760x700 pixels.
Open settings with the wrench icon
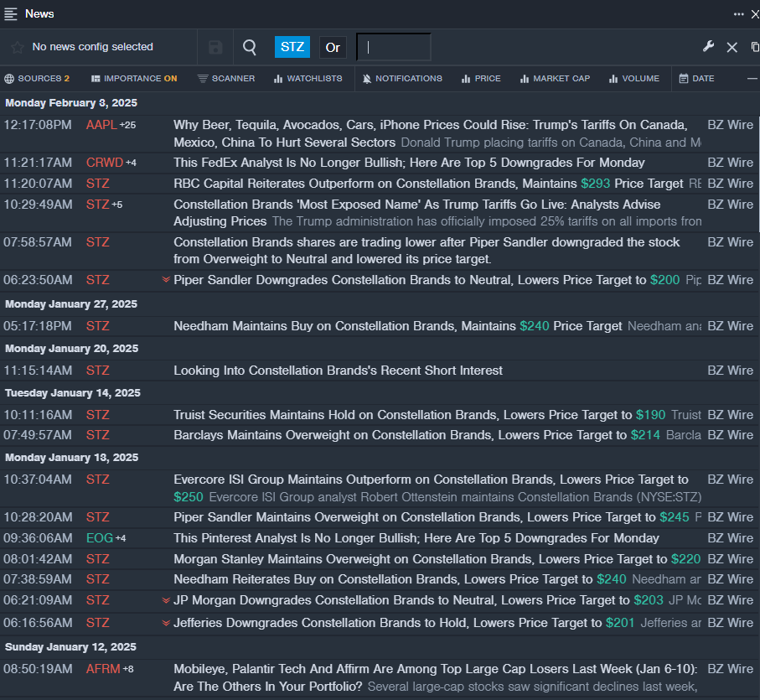click(708, 47)
